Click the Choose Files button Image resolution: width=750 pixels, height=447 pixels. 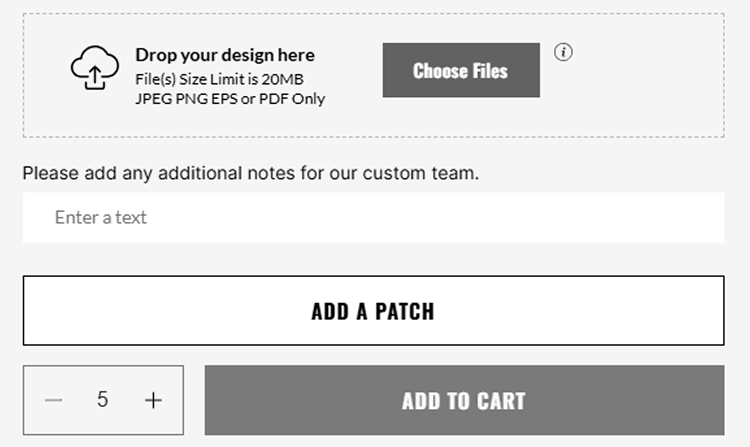461,70
